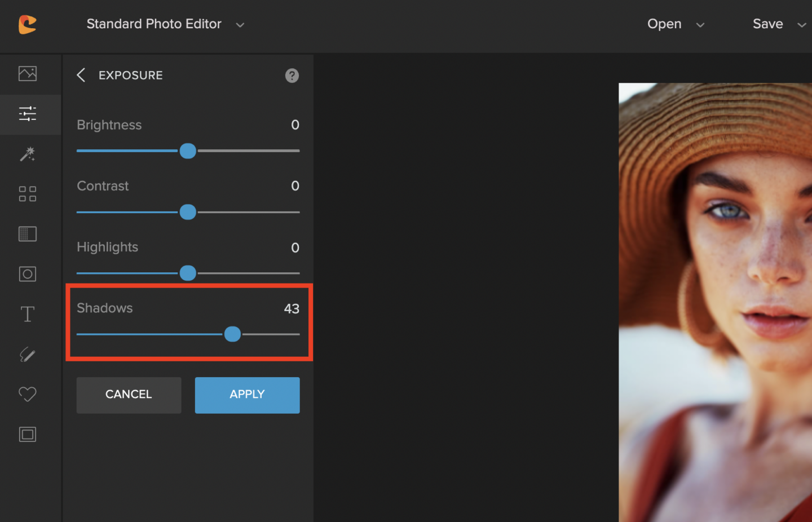Select the Text tool icon
Image resolution: width=812 pixels, height=522 pixels.
click(x=28, y=314)
